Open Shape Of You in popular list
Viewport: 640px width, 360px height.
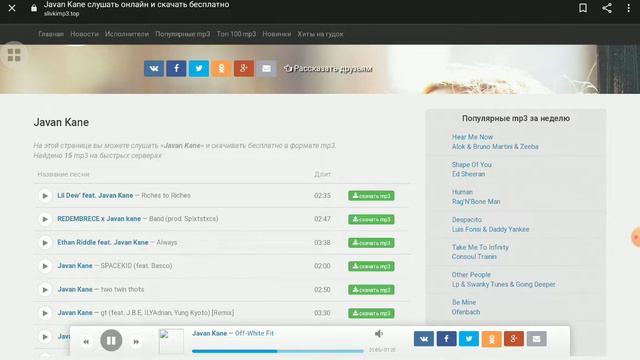[x=471, y=164]
